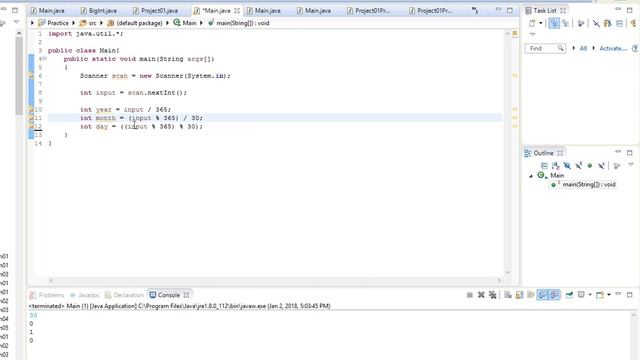The image size is (640, 360).
Task: Collapse the main method fold on line 4
Action: coord(44,59)
